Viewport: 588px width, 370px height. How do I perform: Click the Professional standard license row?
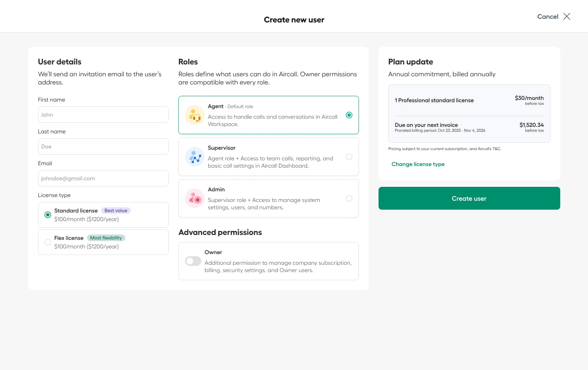(x=469, y=100)
